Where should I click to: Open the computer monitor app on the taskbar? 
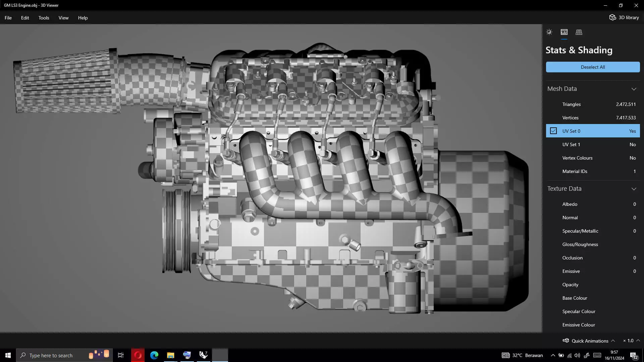click(x=187, y=355)
